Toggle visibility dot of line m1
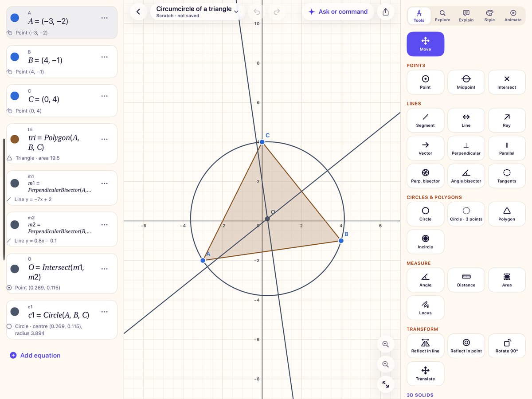532x399 pixels. (x=15, y=183)
